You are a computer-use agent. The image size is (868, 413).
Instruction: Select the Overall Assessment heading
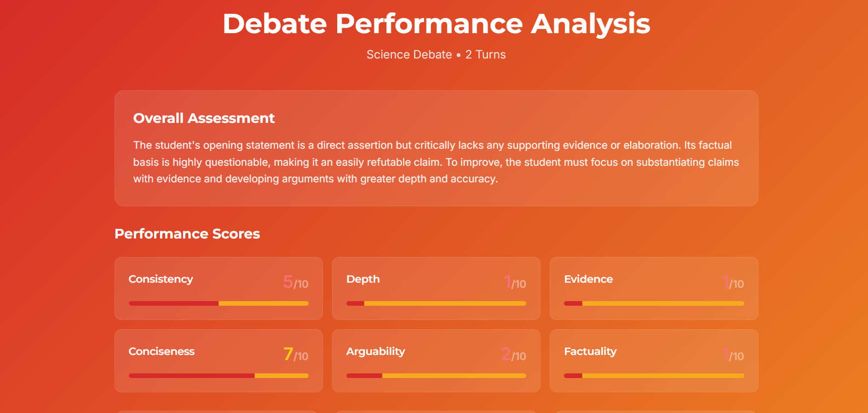204,118
